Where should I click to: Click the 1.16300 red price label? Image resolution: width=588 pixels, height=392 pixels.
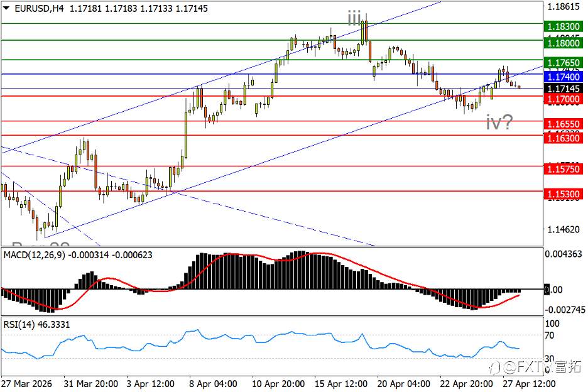pos(563,138)
